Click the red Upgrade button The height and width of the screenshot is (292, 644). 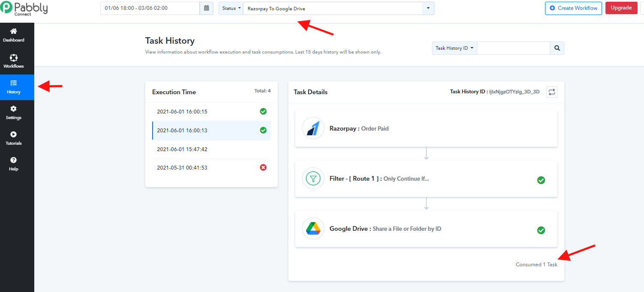621,8
